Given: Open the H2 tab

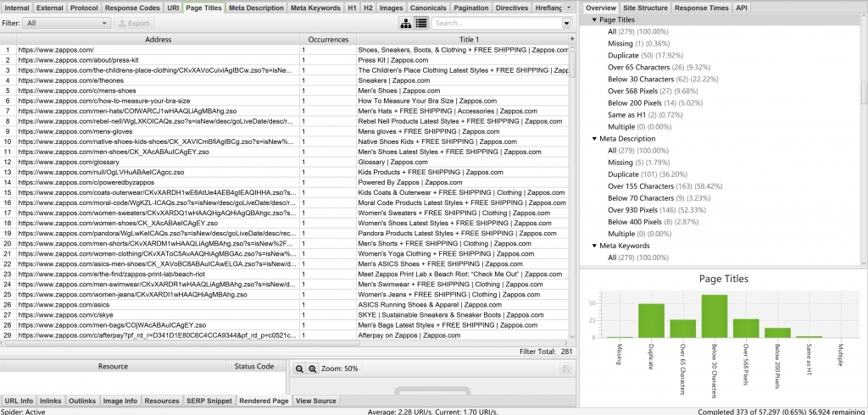Looking at the screenshot, I should click(369, 8).
